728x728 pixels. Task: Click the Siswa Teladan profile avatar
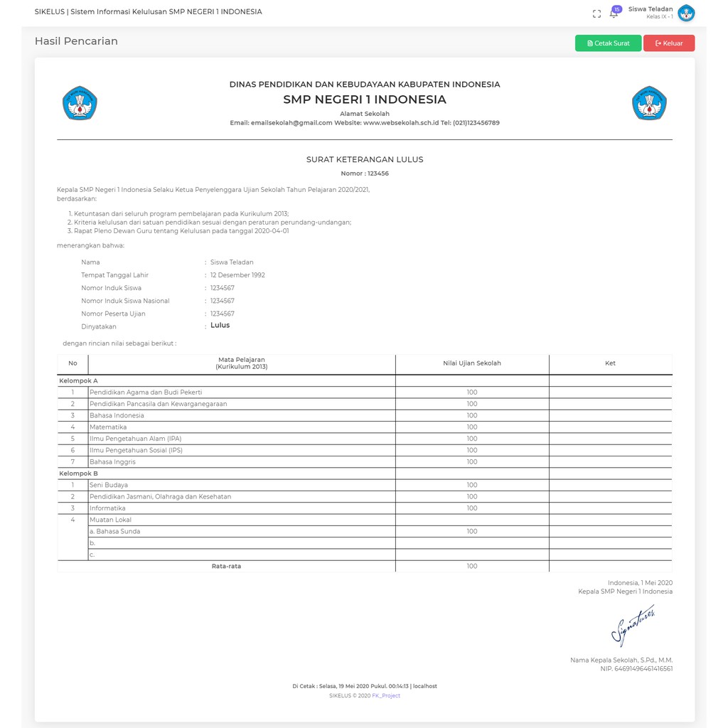686,13
